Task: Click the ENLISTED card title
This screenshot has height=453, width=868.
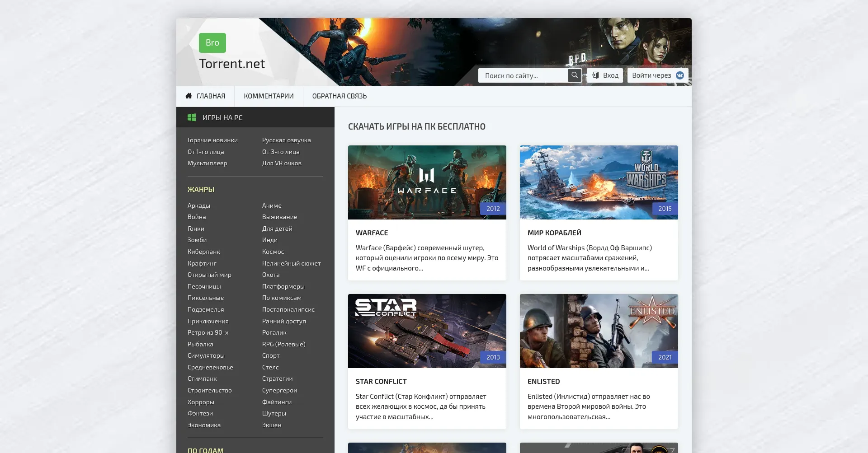Action: 543,382
